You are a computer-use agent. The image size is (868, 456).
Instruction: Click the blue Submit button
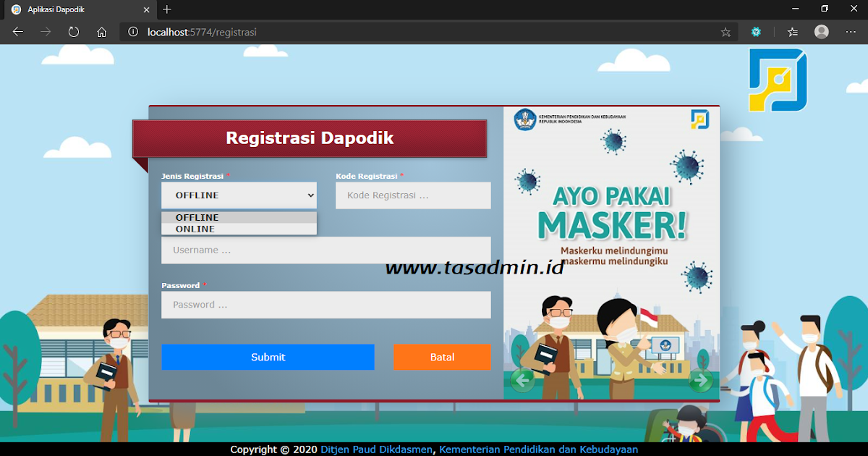268,357
